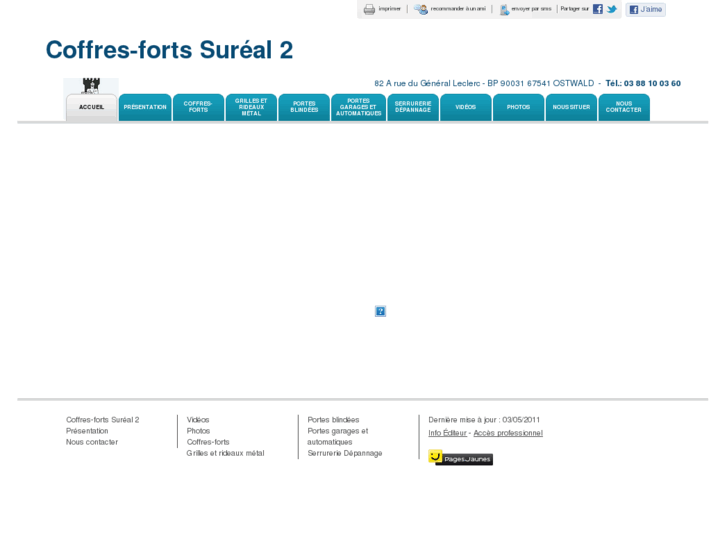Open footer link Coffres-forts

pyautogui.click(x=208, y=442)
